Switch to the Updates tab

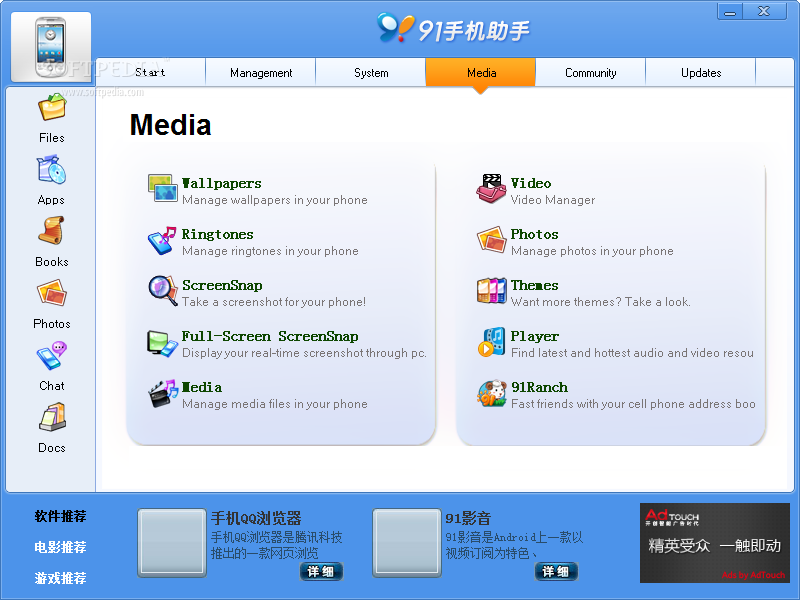[x=701, y=72]
